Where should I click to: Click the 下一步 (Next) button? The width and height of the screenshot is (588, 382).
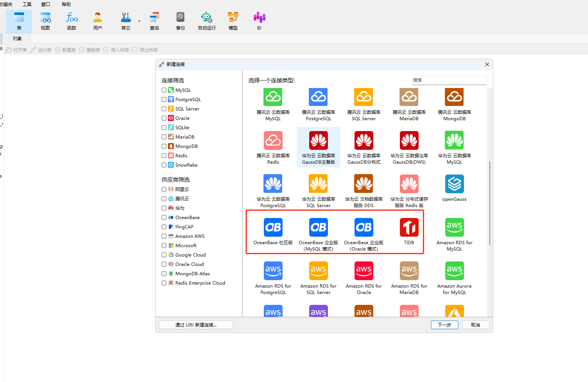tap(444, 325)
